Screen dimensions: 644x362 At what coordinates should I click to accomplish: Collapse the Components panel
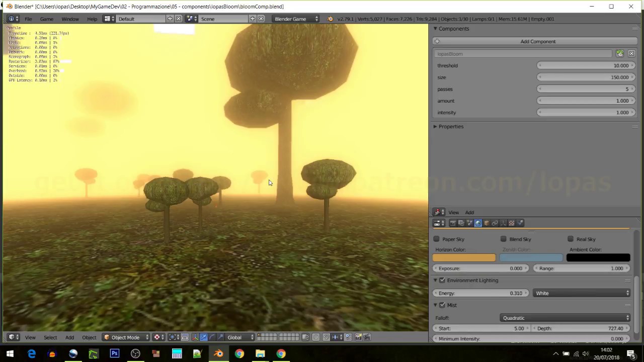tap(435, 29)
